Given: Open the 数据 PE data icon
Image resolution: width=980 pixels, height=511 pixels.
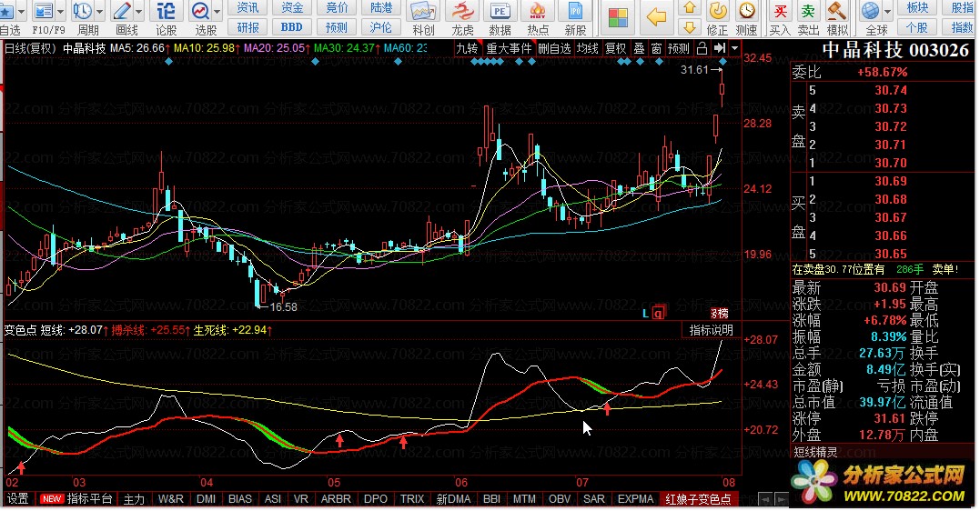Looking at the screenshot, I should click(x=500, y=11).
